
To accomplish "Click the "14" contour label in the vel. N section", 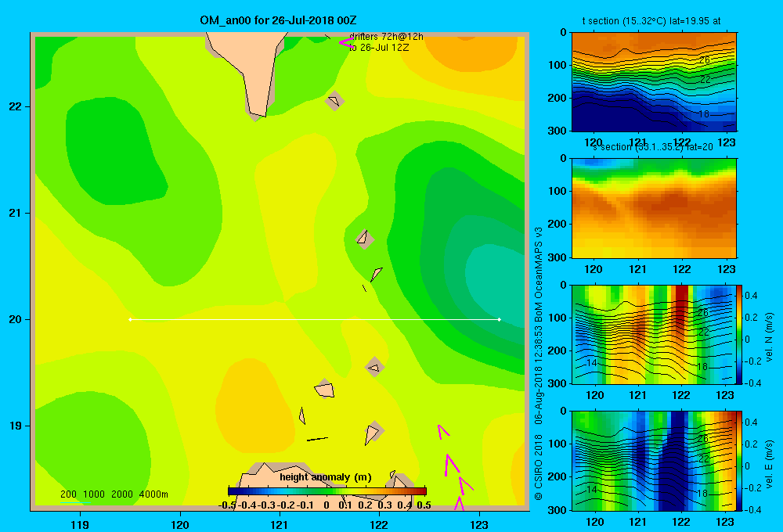I will point(592,363).
